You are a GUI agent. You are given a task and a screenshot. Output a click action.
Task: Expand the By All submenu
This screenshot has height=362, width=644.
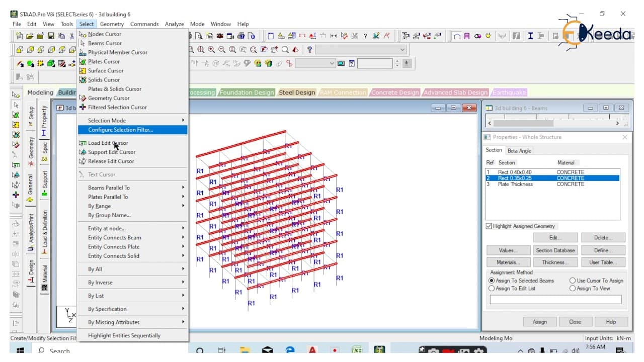pos(133,269)
